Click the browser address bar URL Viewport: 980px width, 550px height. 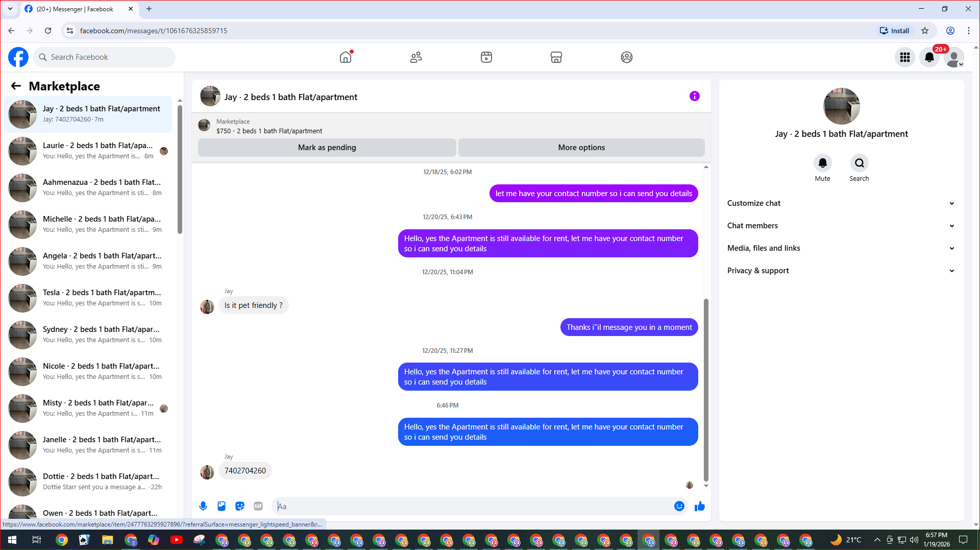[153, 31]
